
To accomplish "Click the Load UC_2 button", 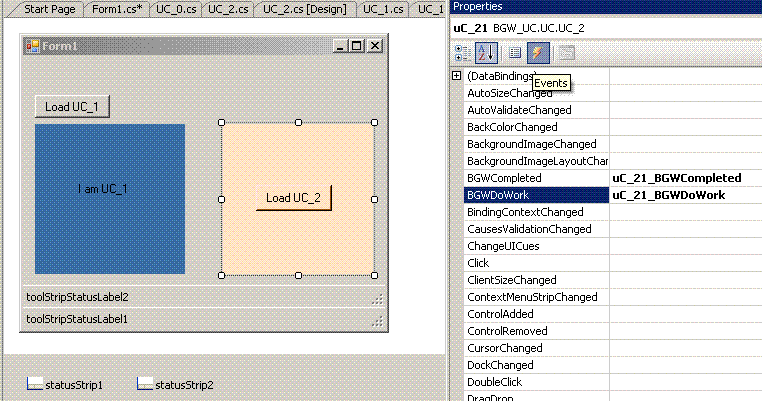I will [x=294, y=198].
